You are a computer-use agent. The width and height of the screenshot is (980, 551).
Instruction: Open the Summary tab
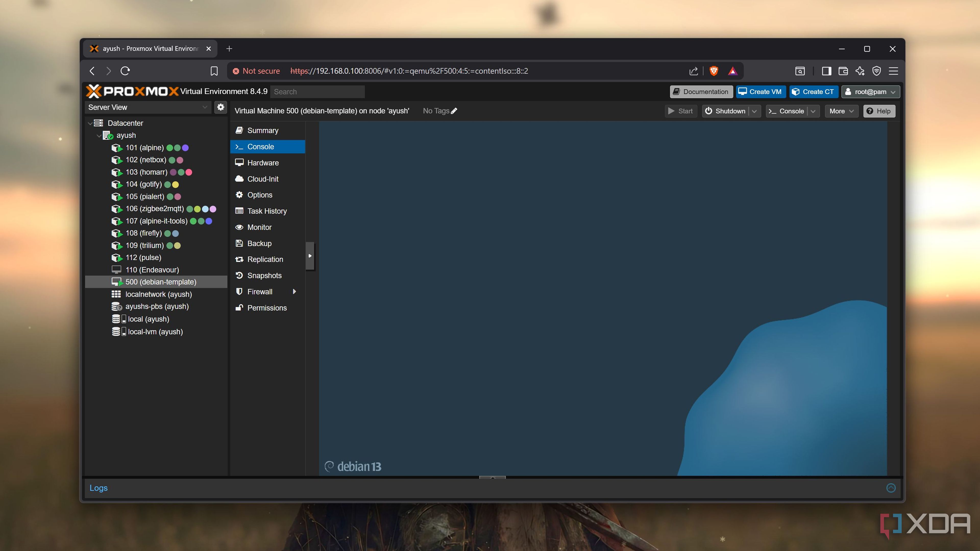267,130
